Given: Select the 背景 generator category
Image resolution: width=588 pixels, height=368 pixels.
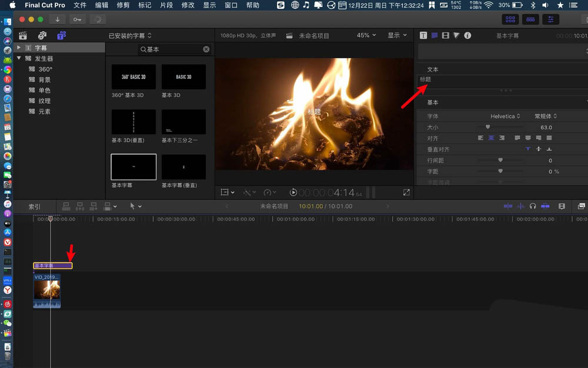Looking at the screenshot, I should pyautogui.click(x=45, y=79).
